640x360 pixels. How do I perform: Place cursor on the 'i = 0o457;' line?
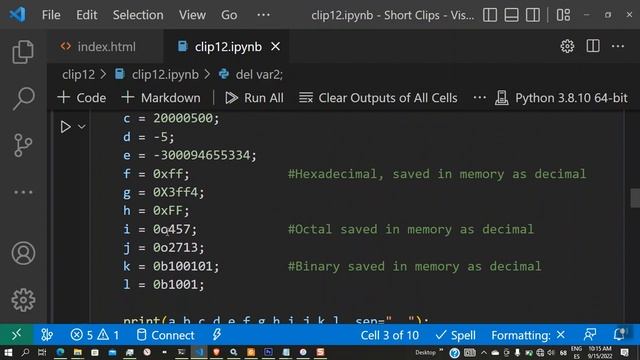click(x=160, y=229)
